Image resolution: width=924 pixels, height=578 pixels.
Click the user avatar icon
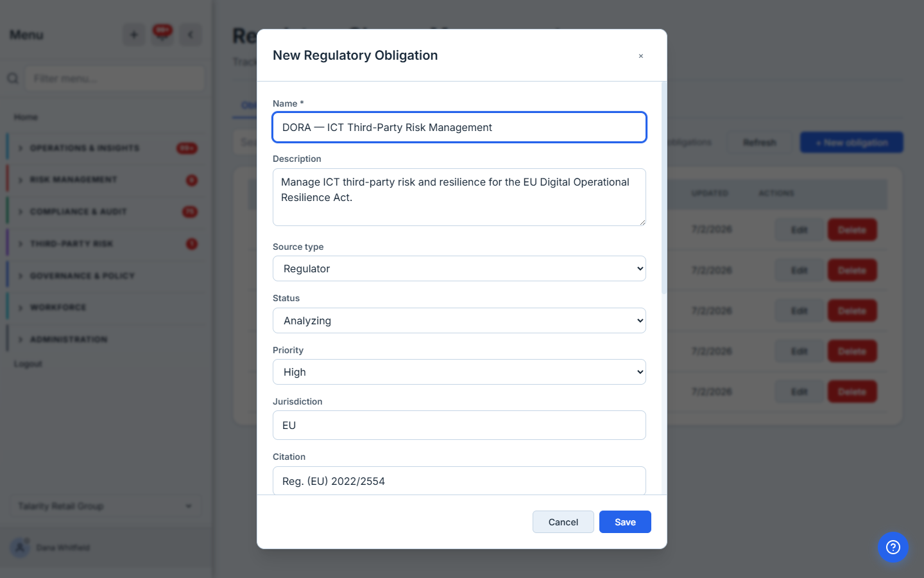click(x=20, y=547)
